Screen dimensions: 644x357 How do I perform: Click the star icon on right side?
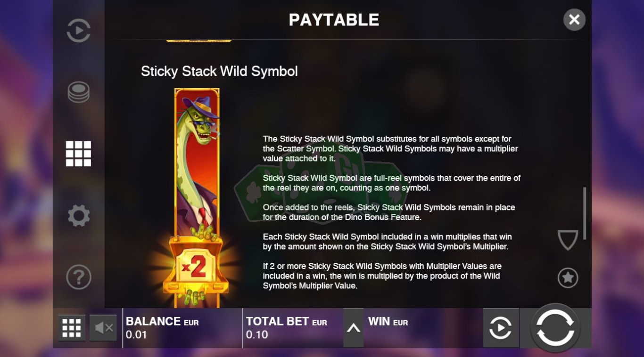[568, 278]
